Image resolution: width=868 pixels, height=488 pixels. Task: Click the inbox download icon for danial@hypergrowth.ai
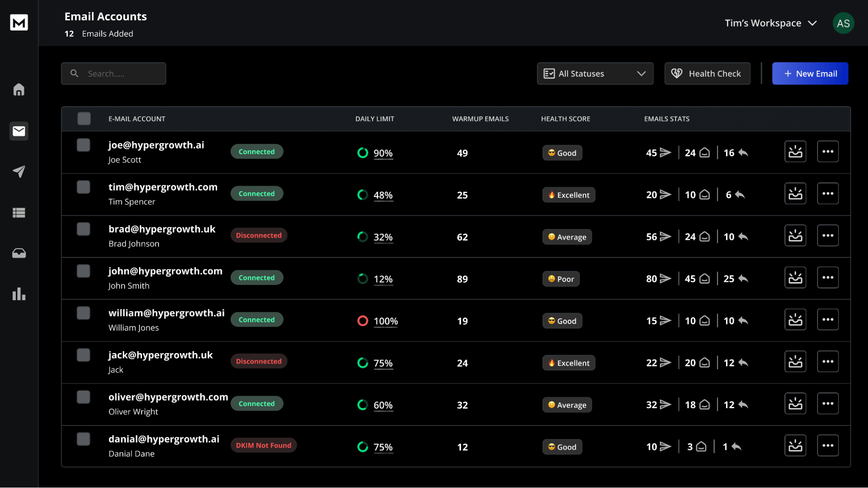[795, 445]
